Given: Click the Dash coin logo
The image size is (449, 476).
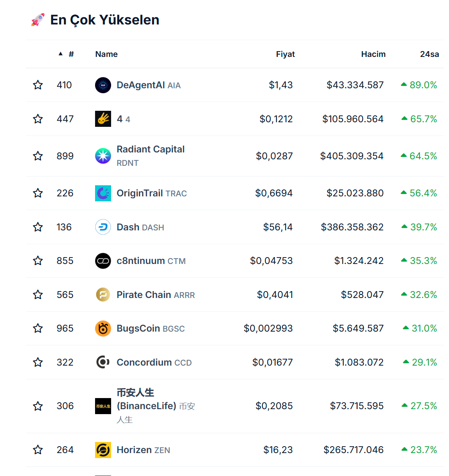Looking at the screenshot, I should click(x=103, y=227).
